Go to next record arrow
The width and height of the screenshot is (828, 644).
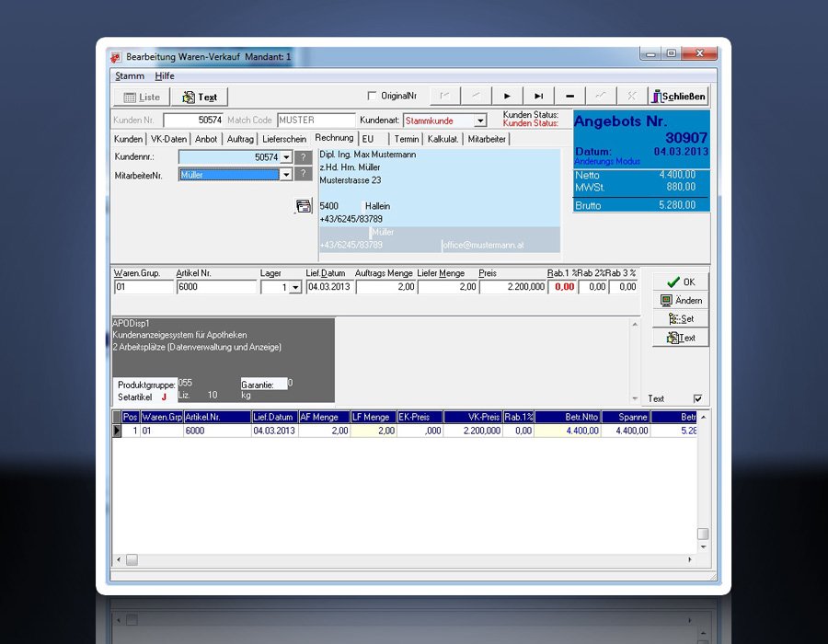coord(507,96)
